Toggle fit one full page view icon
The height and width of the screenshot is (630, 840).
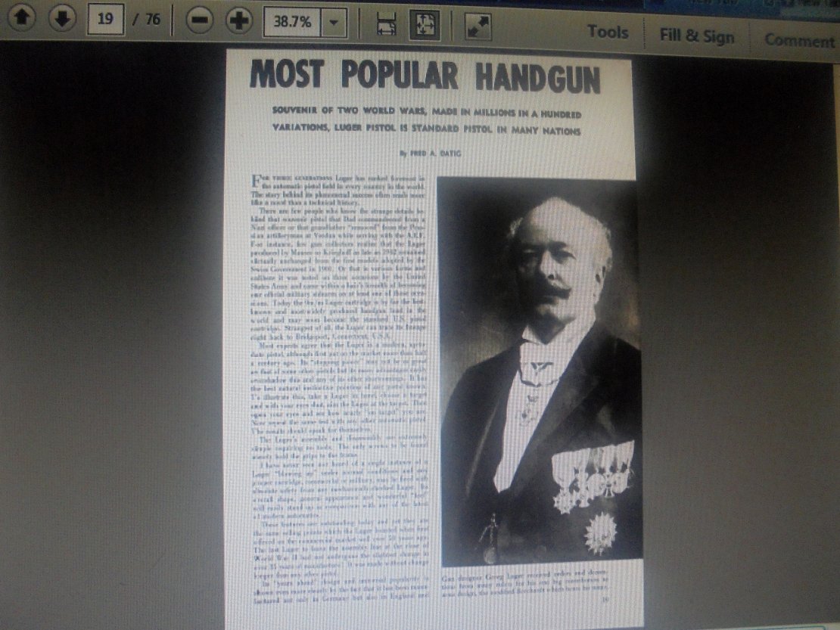pos(425,25)
